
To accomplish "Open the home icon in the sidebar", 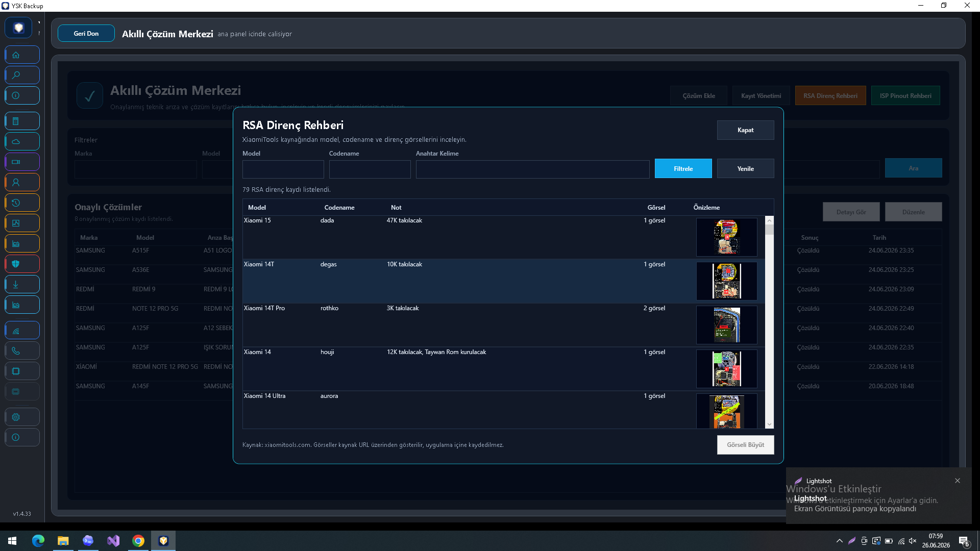I will [x=22, y=55].
